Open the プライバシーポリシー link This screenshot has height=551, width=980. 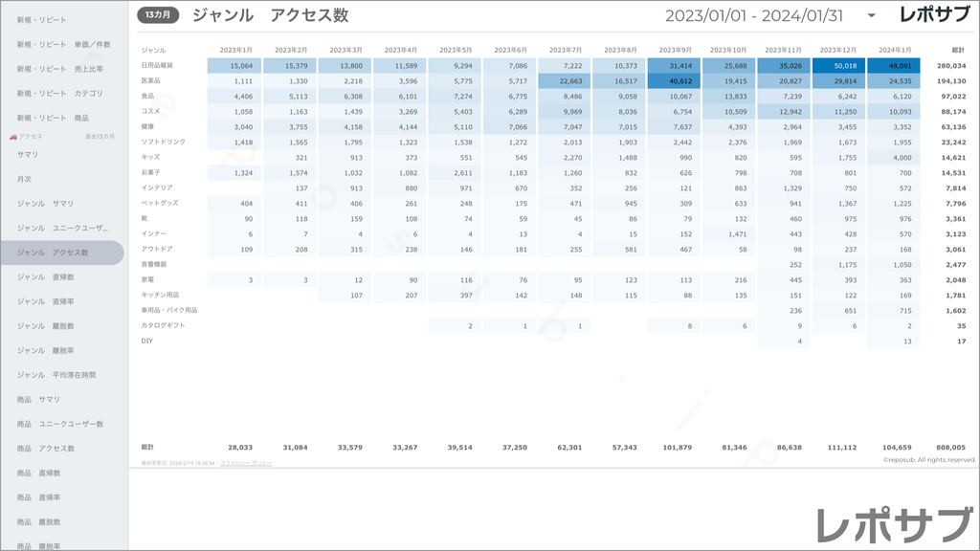pos(246,463)
